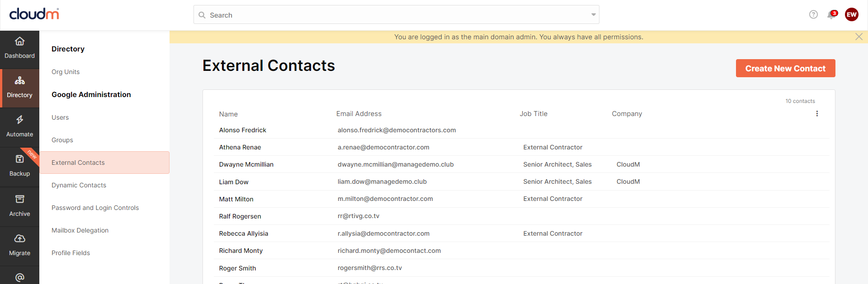This screenshot has width=868, height=284.
Task: Open Password and Login Controls
Action: tap(95, 208)
